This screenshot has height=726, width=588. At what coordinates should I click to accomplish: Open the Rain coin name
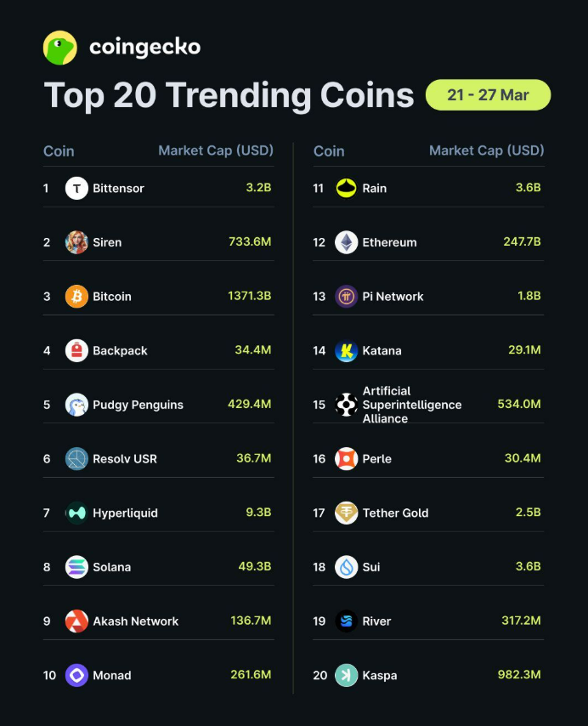coord(374,188)
